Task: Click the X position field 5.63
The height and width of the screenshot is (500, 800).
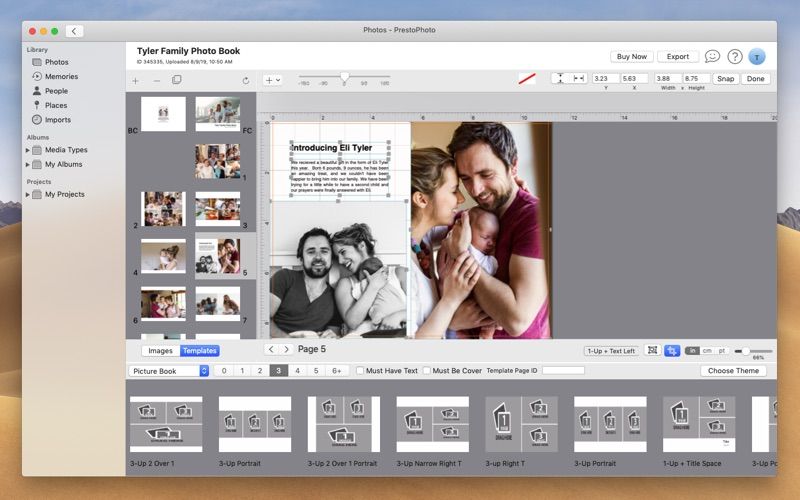Action: tap(634, 79)
